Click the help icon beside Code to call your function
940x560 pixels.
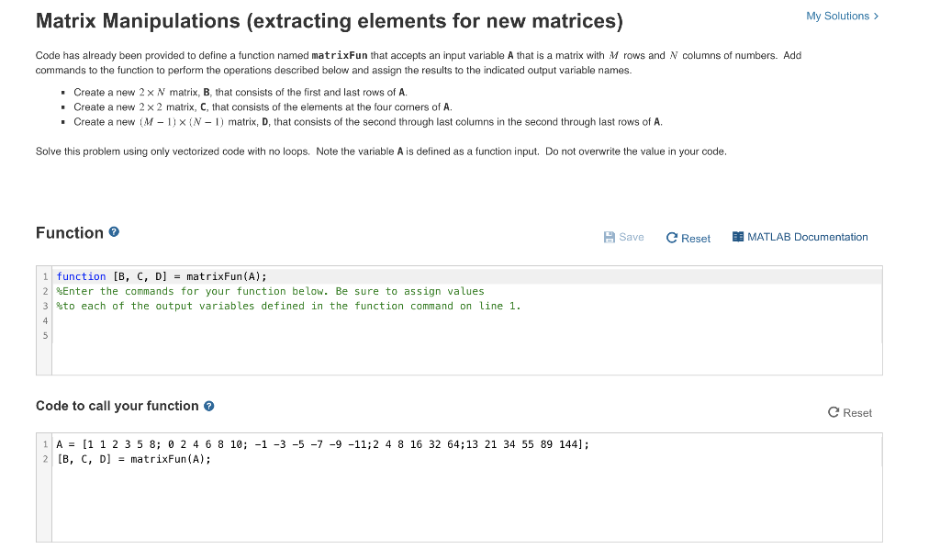pyautogui.click(x=209, y=406)
